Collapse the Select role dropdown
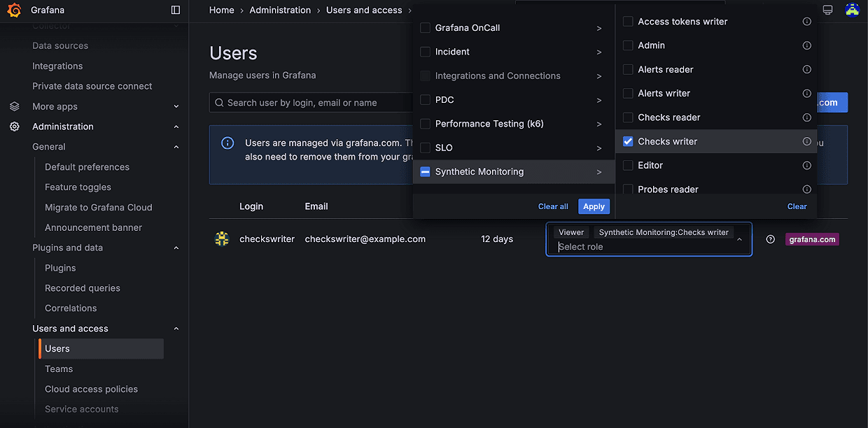The height and width of the screenshot is (428, 868). 739,238
